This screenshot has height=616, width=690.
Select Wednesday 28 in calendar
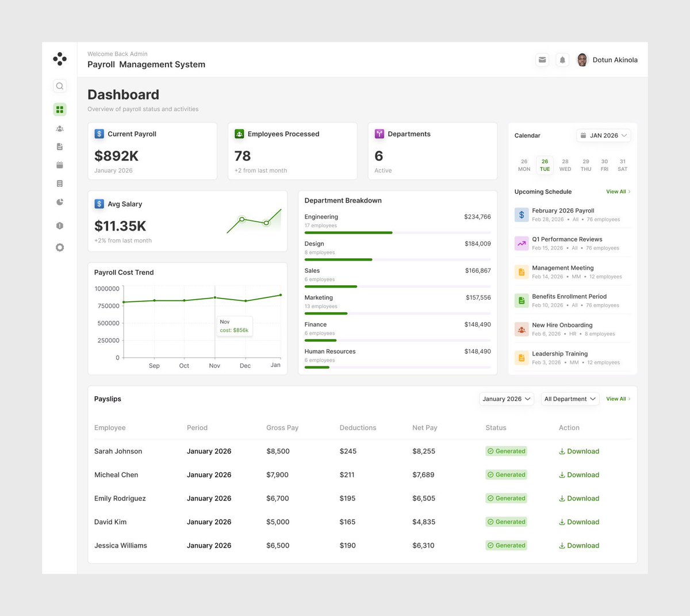pyautogui.click(x=565, y=165)
